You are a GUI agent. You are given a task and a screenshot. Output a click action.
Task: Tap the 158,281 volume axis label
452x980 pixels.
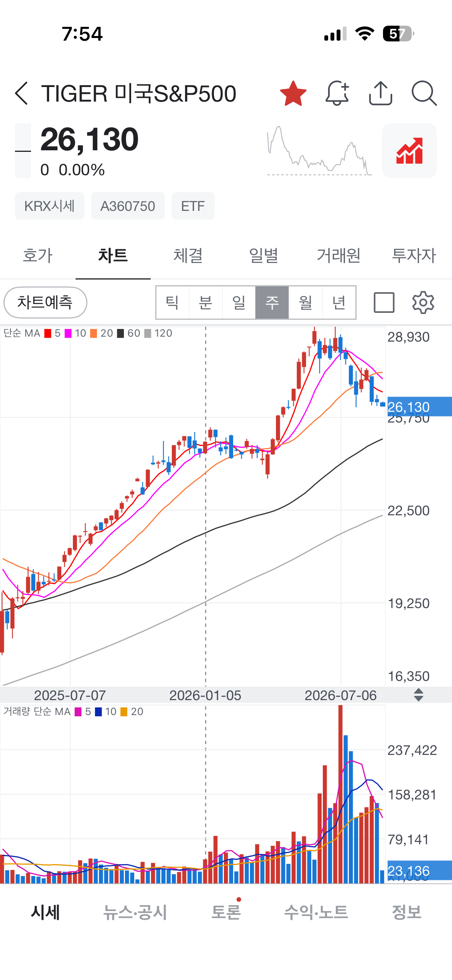[412, 795]
